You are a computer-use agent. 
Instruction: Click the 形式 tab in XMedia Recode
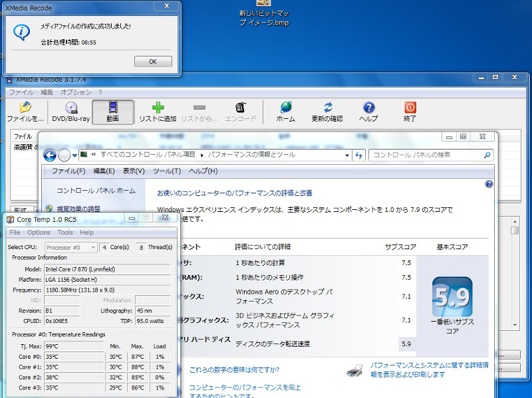[22, 210]
